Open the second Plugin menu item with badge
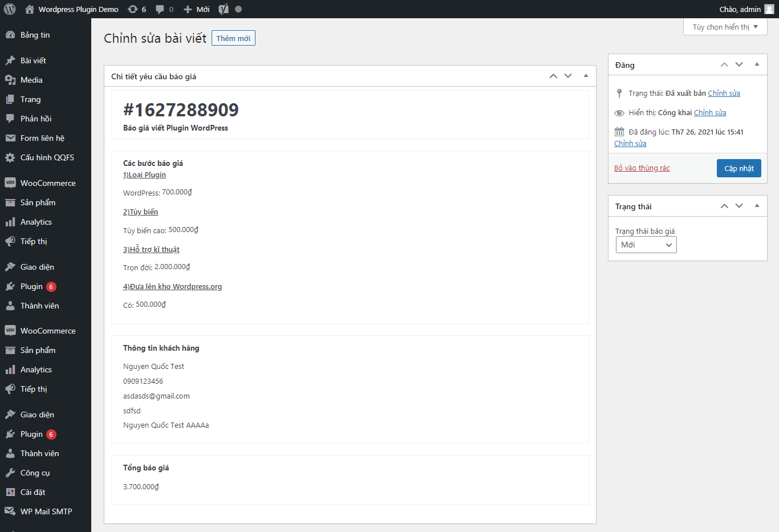 click(x=46, y=434)
